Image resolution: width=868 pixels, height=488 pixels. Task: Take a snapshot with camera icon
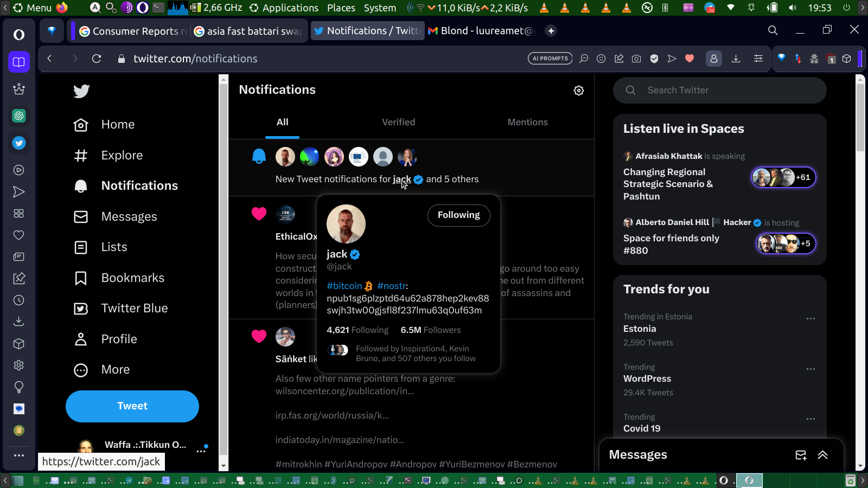[x=636, y=59]
